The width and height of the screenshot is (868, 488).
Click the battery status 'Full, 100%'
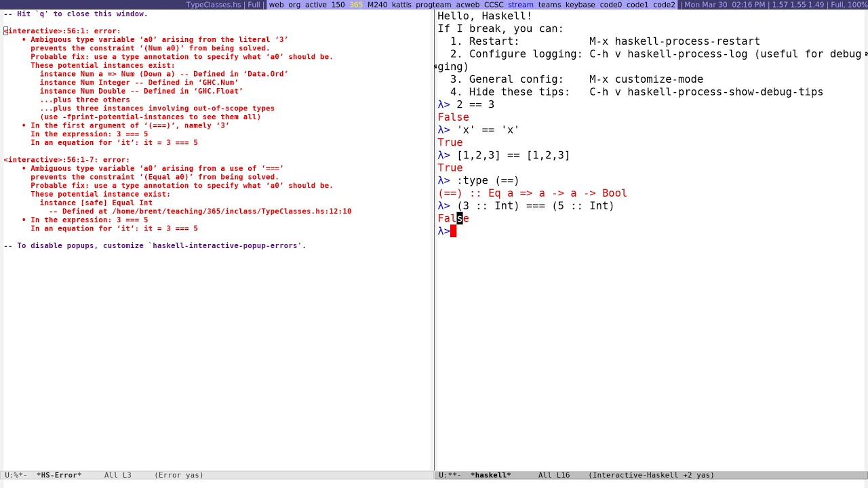pos(848,5)
